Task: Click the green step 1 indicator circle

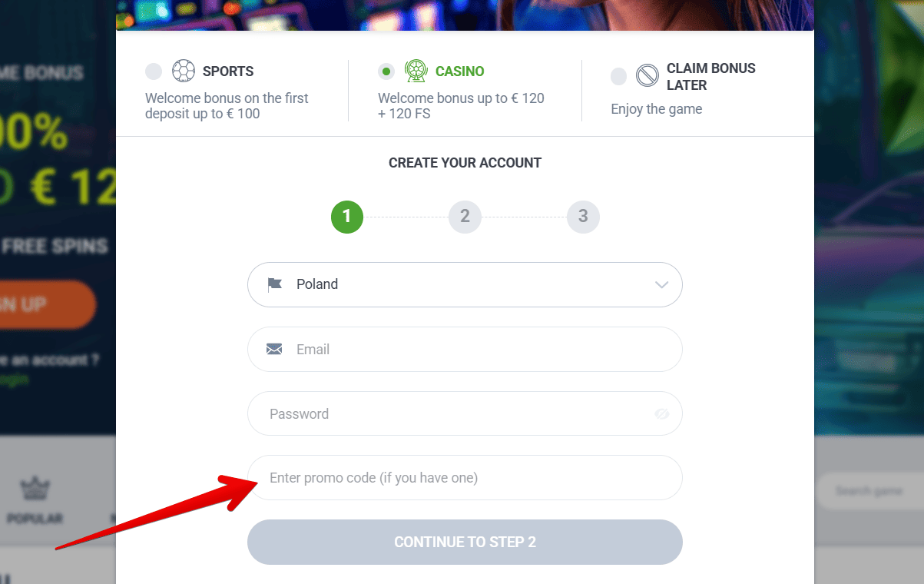Action: pos(346,217)
